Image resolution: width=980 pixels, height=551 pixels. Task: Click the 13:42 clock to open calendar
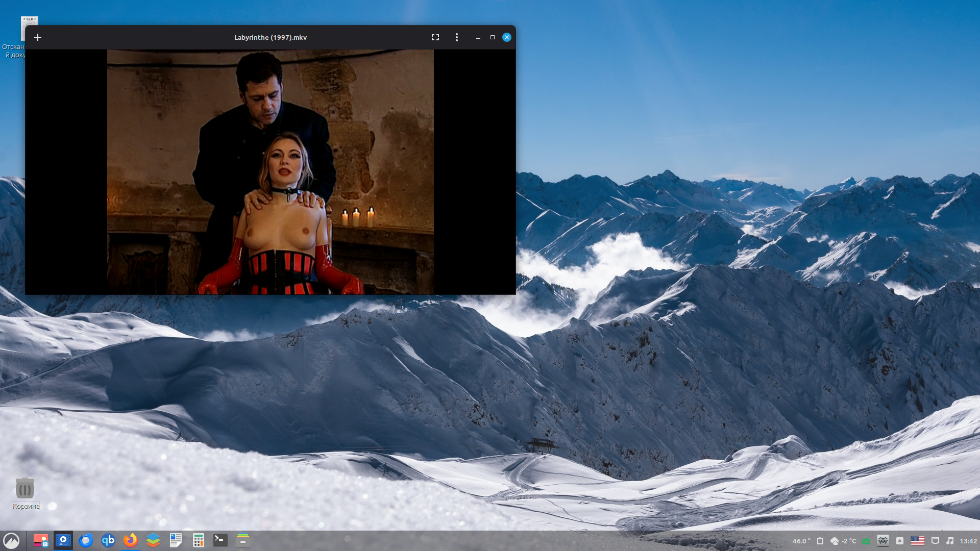(x=968, y=541)
